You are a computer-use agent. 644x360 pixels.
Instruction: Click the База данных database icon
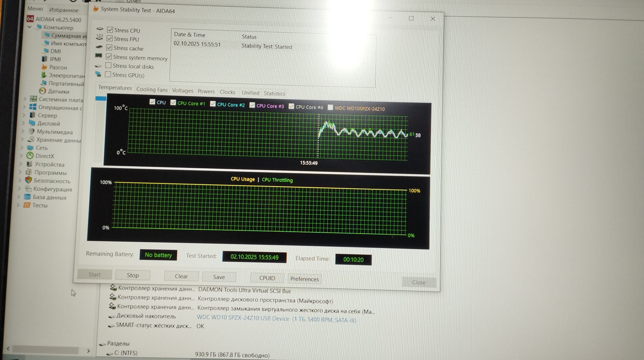click(28, 197)
